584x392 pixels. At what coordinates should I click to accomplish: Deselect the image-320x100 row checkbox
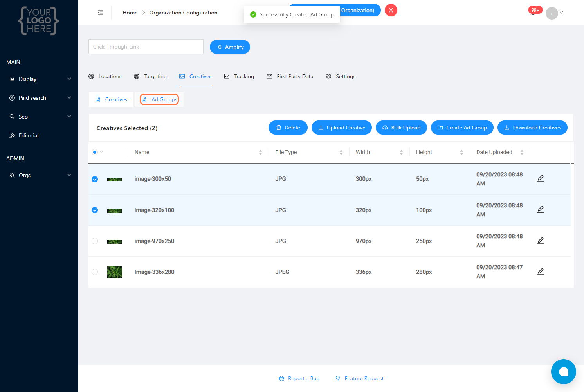[x=95, y=210]
